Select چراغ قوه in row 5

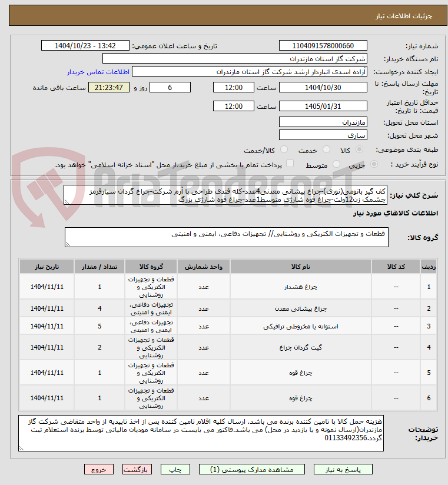click(300, 373)
